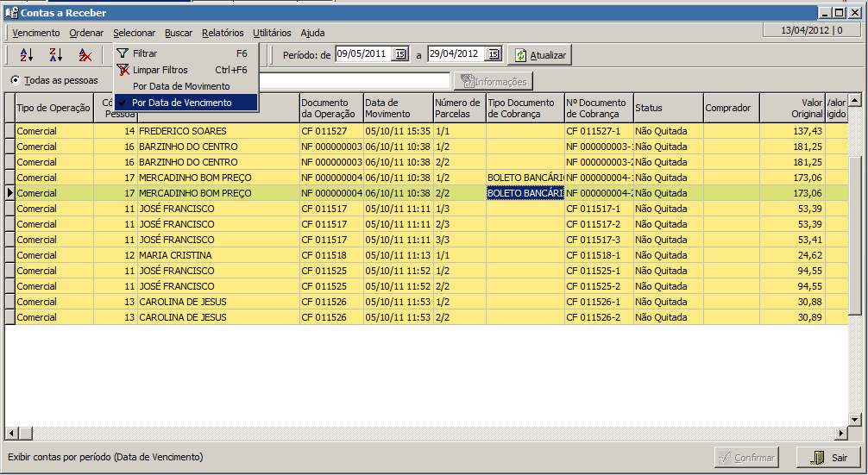Click horizontal scrollbar right arrow
868x475 pixels.
(841, 433)
